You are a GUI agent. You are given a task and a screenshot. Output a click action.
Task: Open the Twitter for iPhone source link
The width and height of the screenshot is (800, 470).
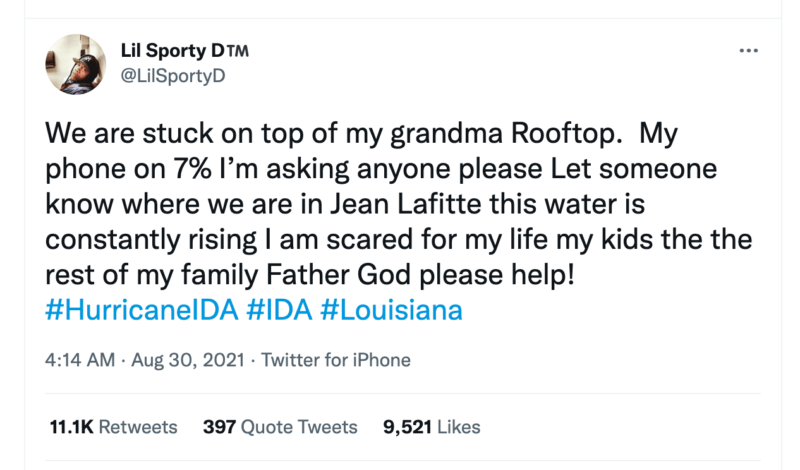[336, 360]
